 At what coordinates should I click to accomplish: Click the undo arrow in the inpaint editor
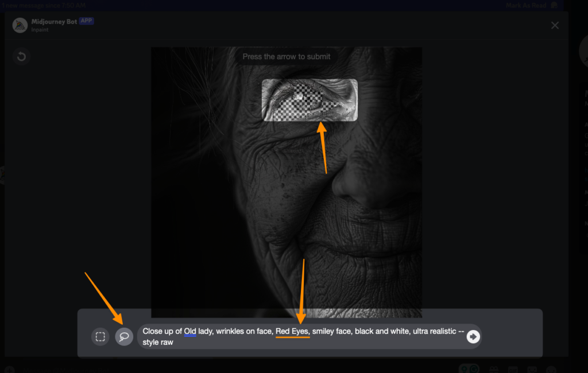21,57
